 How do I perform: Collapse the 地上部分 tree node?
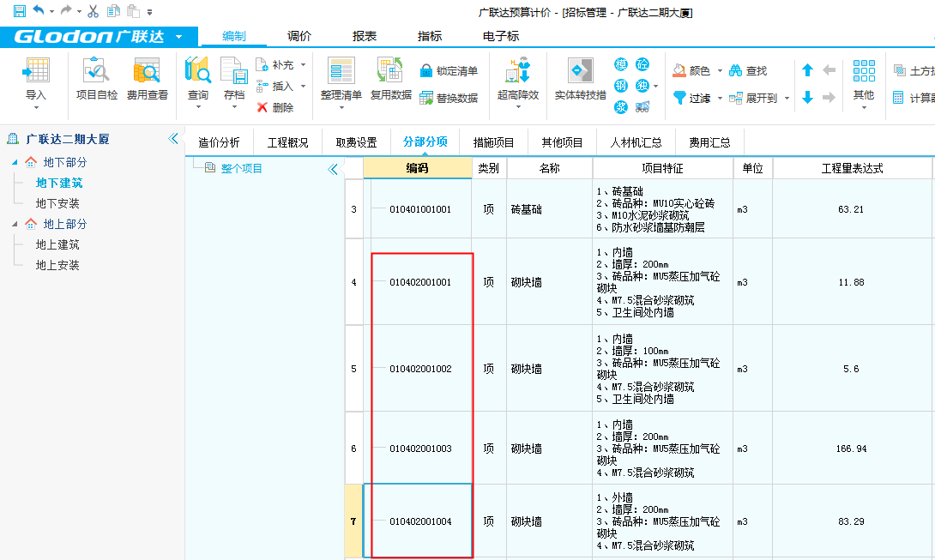15,224
